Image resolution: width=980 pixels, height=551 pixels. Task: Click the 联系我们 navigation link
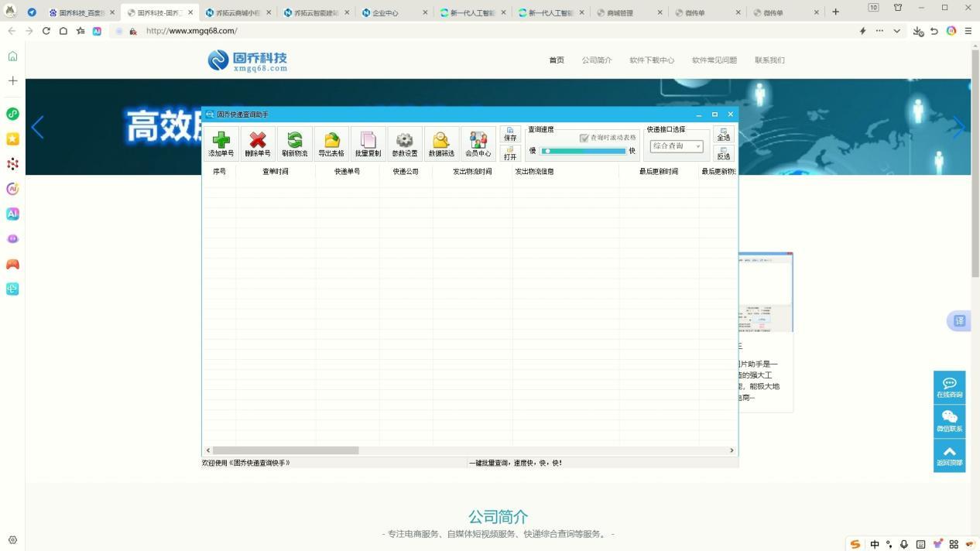pyautogui.click(x=770, y=60)
